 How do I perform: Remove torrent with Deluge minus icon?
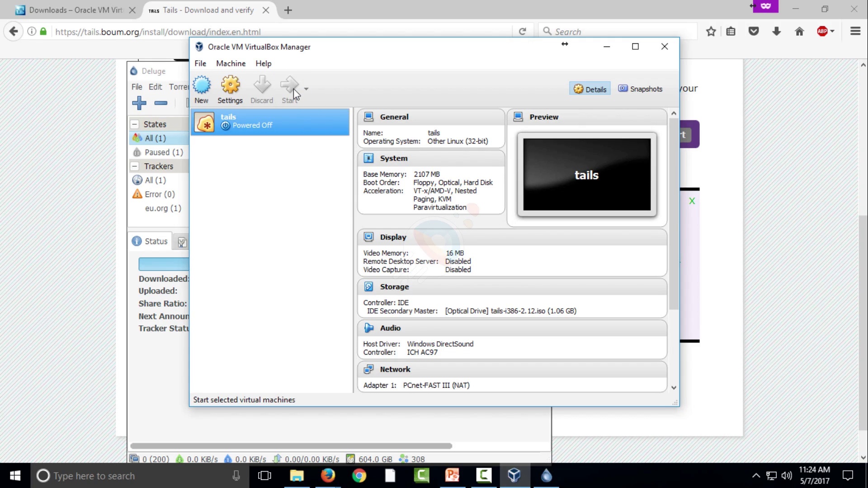pyautogui.click(x=161, y=103)
